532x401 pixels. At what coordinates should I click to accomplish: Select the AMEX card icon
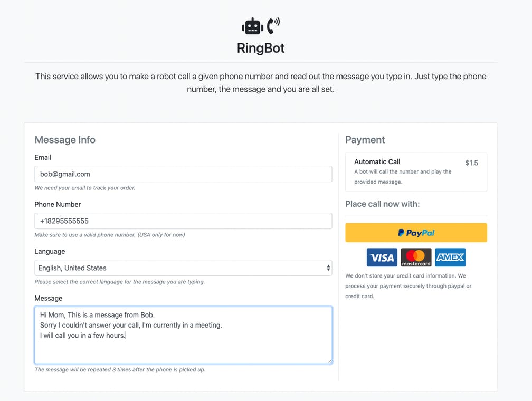(450, 257)
